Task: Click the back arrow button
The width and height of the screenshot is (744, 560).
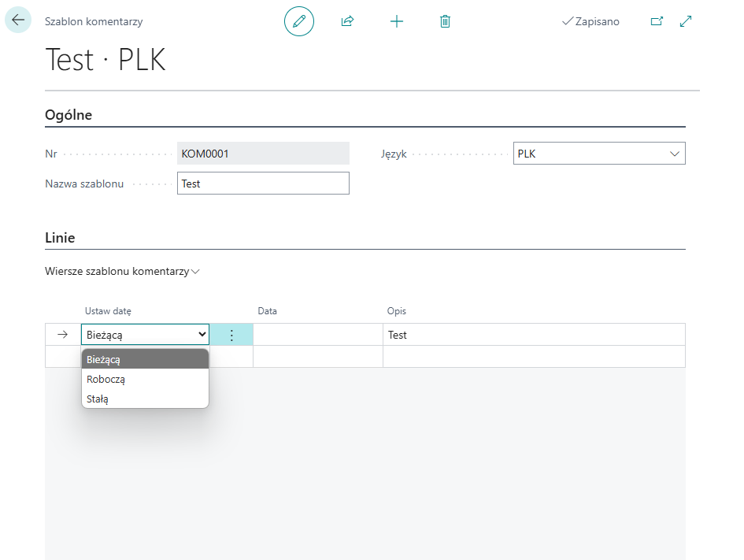Action: pos(18,20)
